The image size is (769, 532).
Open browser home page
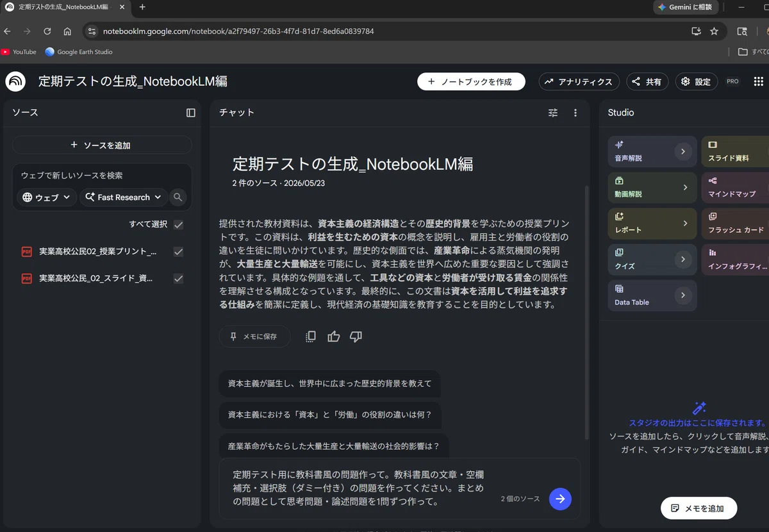(67, 31)
